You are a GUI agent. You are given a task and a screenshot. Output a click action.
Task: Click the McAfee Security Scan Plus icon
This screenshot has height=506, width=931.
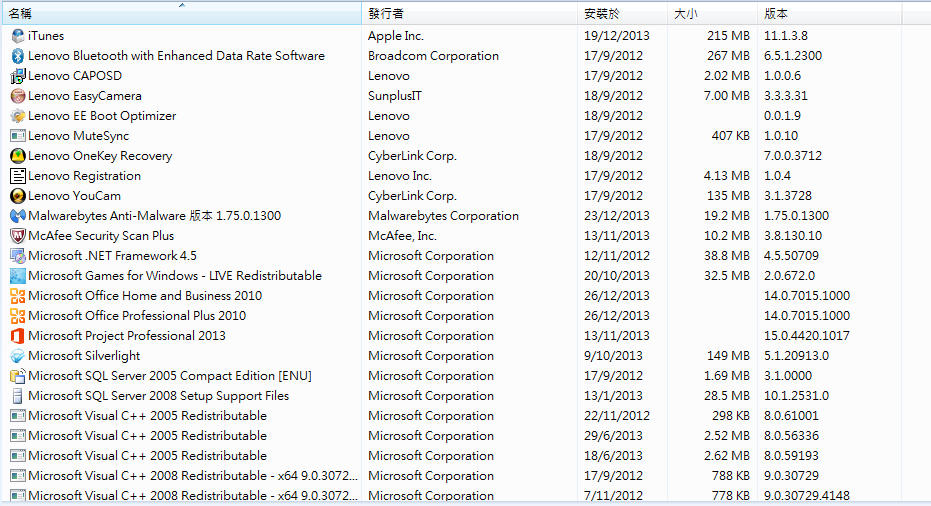pyautogui.click(x=18, y=236)
